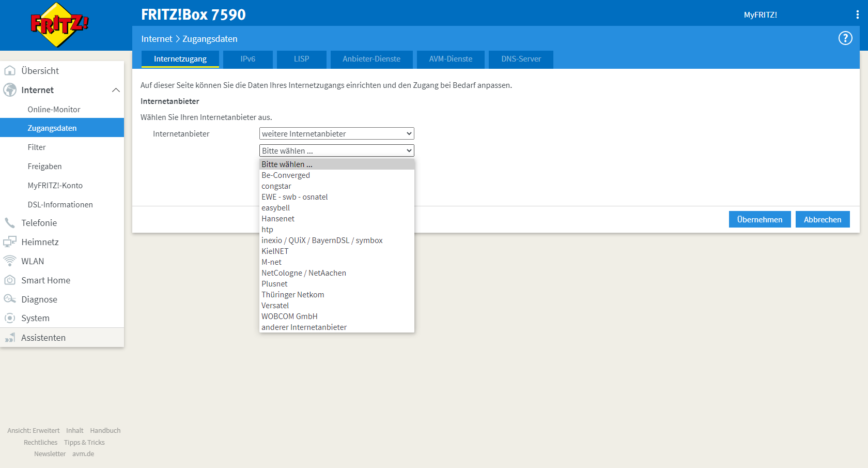The image size is (868, 468).
Task: Open the help question mark icon
Action: [845, 38]
